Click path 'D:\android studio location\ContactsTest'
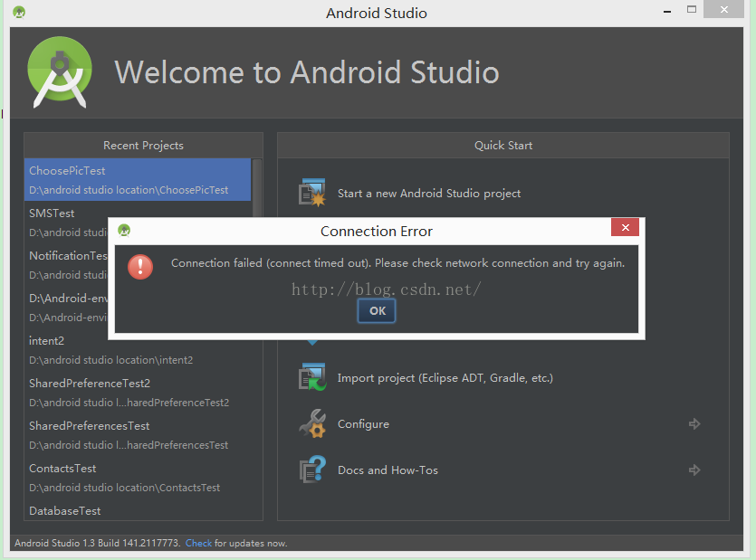The height and width of the screenshot is (560, 756). click(x=124, y=488)
